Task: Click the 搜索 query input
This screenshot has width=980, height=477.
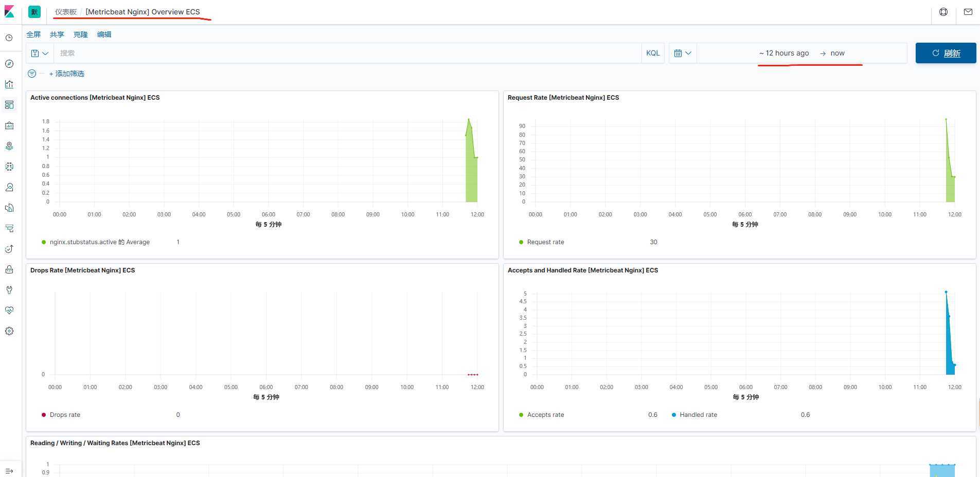Action: pyautogui.click(x=347, y=53)
